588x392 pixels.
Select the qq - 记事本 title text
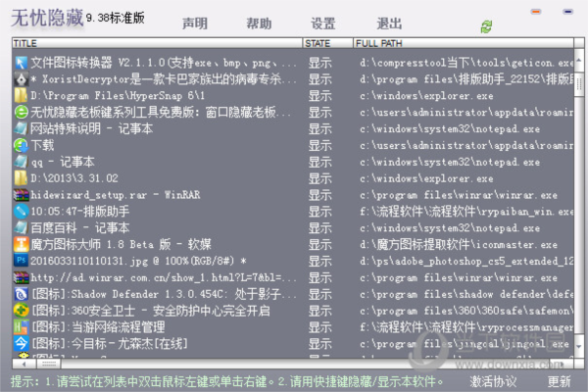pos(63,162)
